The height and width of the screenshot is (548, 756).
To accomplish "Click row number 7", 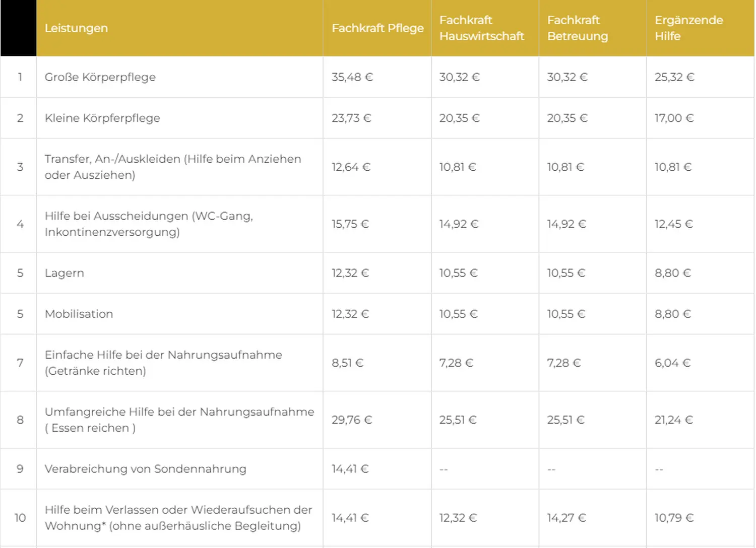I will click(x=20, y=363).
